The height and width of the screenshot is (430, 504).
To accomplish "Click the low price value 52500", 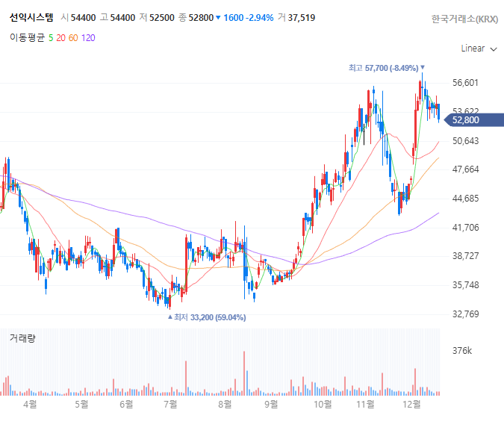I will [162, 18].
